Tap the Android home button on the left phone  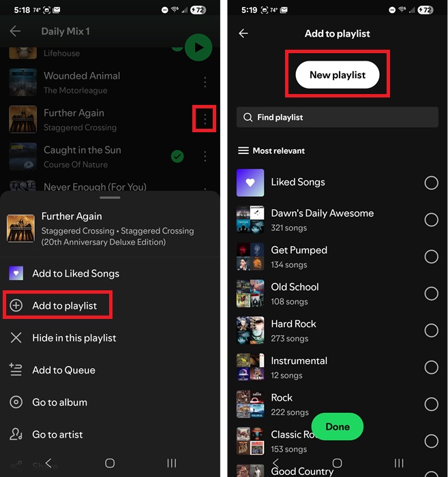[110, 463]
